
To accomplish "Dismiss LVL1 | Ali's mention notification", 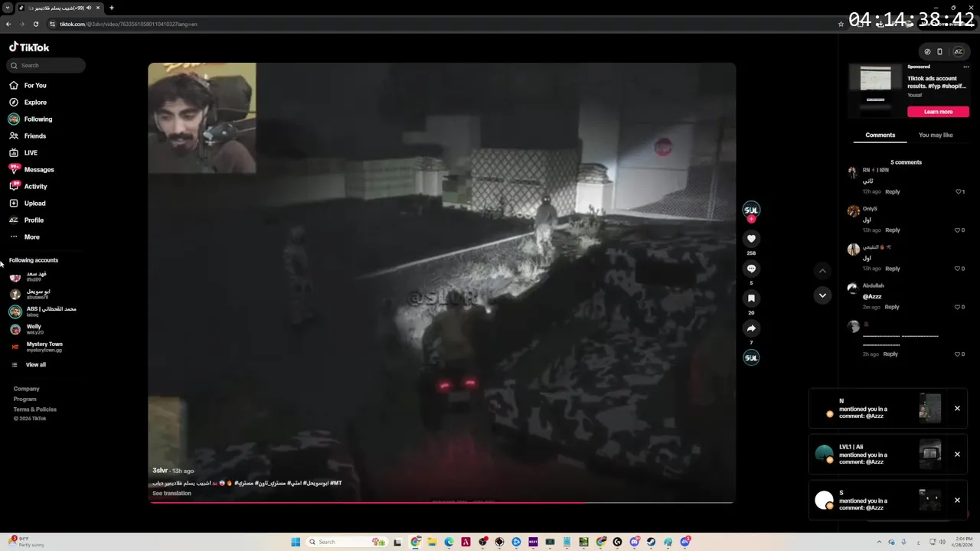I will click(957, 455).
